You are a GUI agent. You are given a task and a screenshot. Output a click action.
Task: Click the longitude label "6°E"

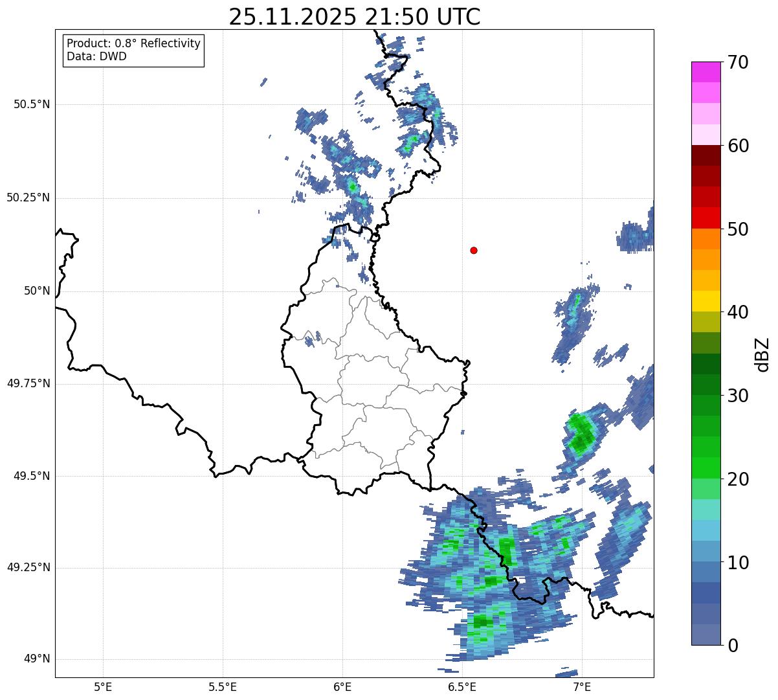342,687
